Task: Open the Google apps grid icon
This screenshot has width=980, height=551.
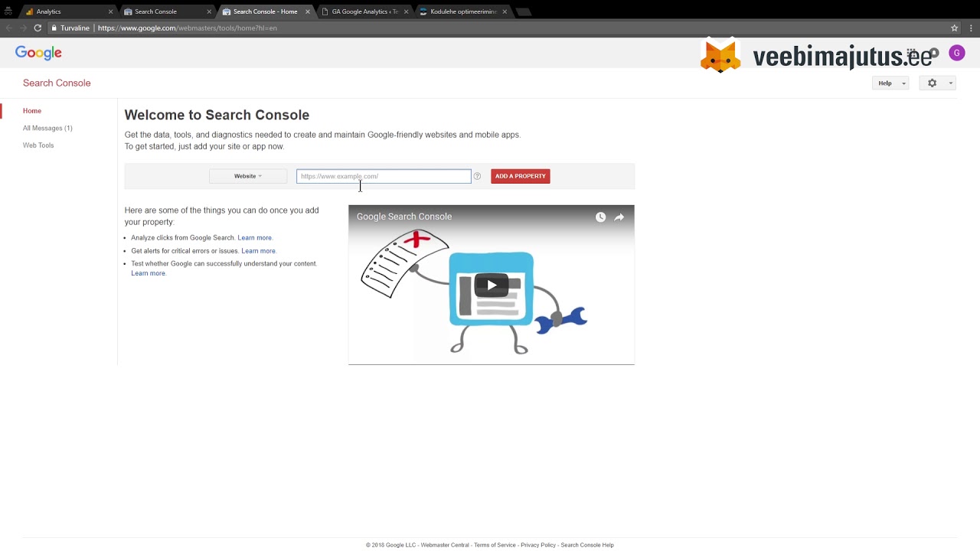Action: coord(912,53)
